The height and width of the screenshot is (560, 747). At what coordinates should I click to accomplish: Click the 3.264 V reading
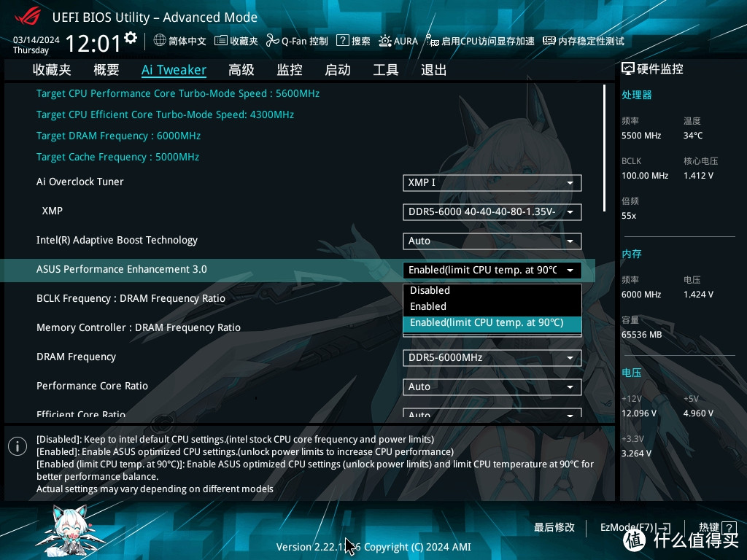click(x=636, y=454)
